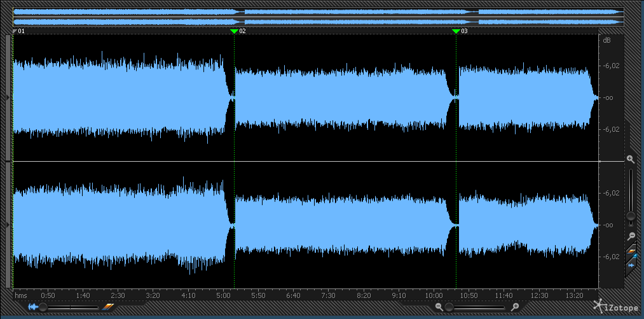
Task: Click the blue waveform icon in right panel
Action: tap(631, 264)
